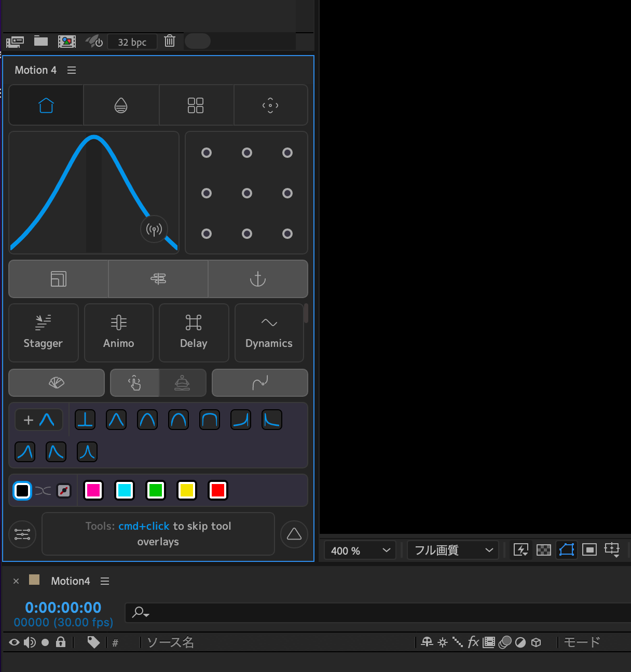Select the Stagger tool in Motion panel
Screen dimensions: 631x672
pos(44,332)
